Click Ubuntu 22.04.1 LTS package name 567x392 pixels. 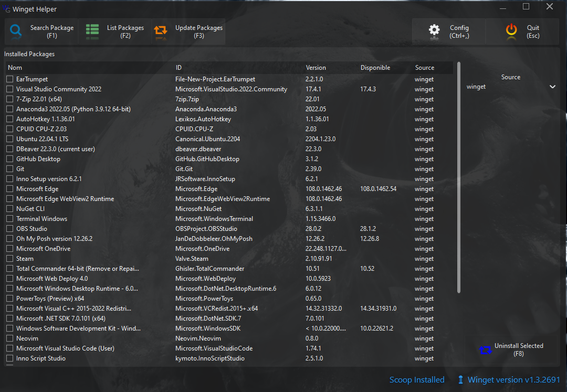(x=42, y=139)
